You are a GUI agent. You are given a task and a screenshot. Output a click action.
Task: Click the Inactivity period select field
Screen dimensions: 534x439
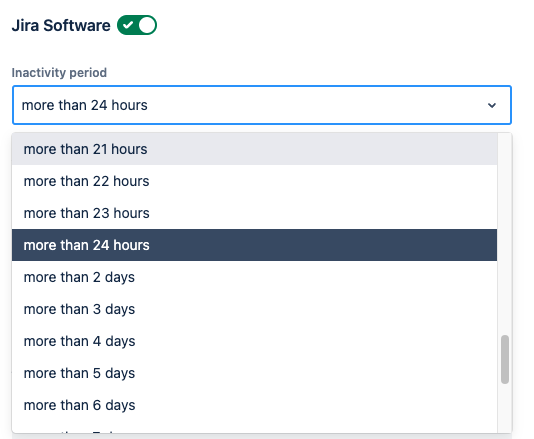point(262,105)
